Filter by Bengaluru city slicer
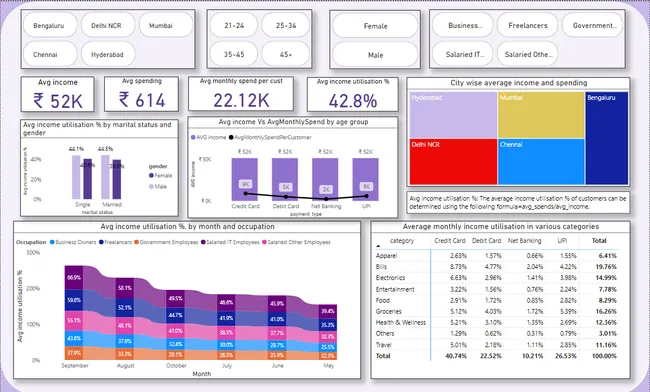The image size is (650, 392). click(49, 25)
